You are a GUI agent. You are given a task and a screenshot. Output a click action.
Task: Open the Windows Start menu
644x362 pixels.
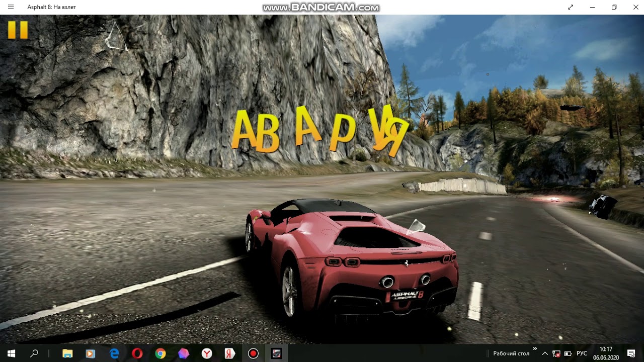click(11, 353)
